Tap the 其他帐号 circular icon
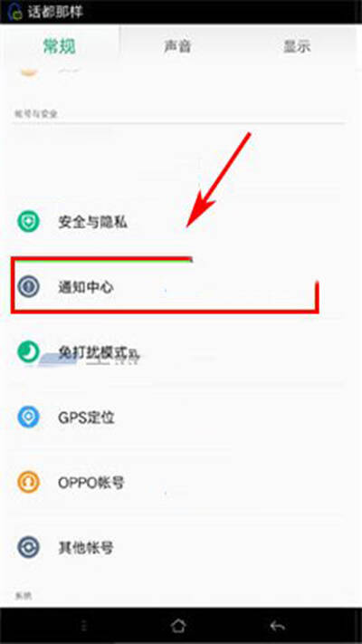This screenshot has height=644, width=362. click(x=28, y=547)
